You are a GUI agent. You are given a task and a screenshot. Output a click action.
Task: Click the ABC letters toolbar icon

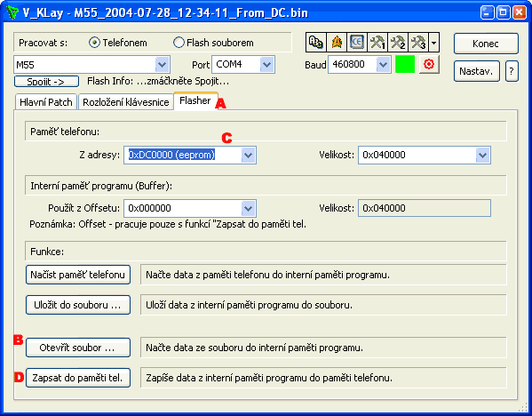point(316,43)
